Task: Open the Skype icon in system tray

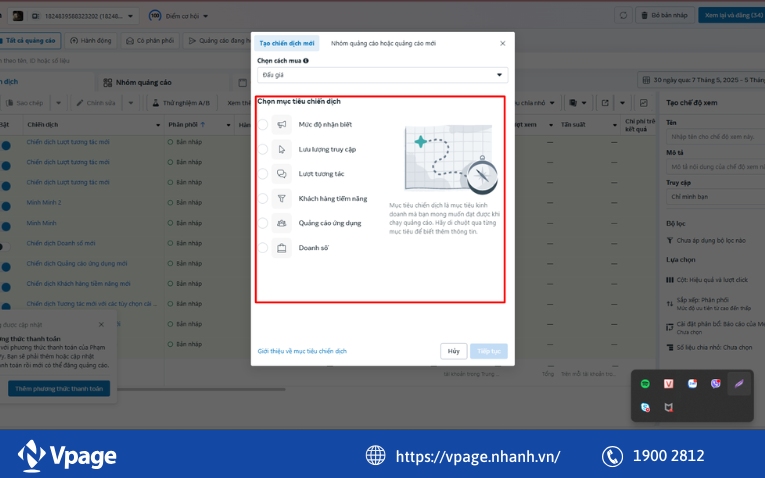Action: tap(645, 407)
